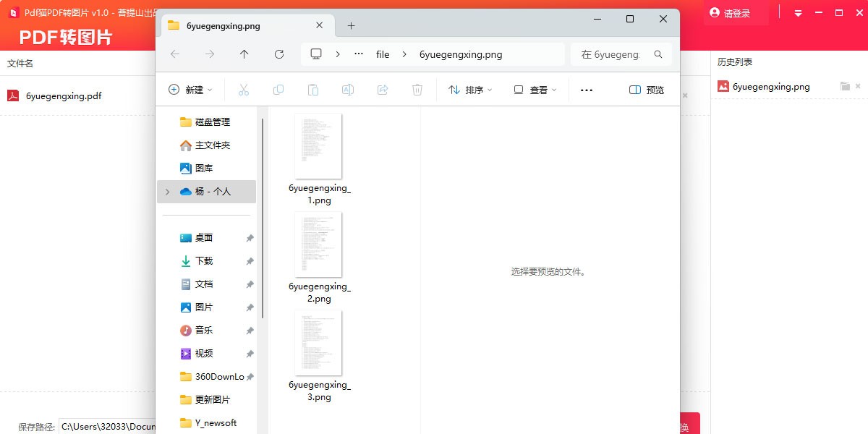Unpin 桌面 from quick access
Screen dimensions: 868x434
click(250, 238)
